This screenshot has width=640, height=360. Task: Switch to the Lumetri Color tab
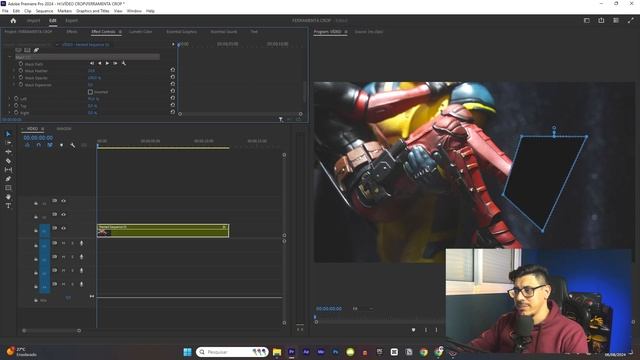(x=141, y=32)
